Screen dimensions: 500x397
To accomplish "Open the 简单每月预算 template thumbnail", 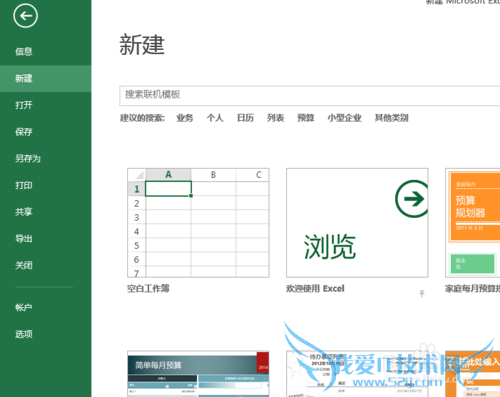I will [198, 374].
